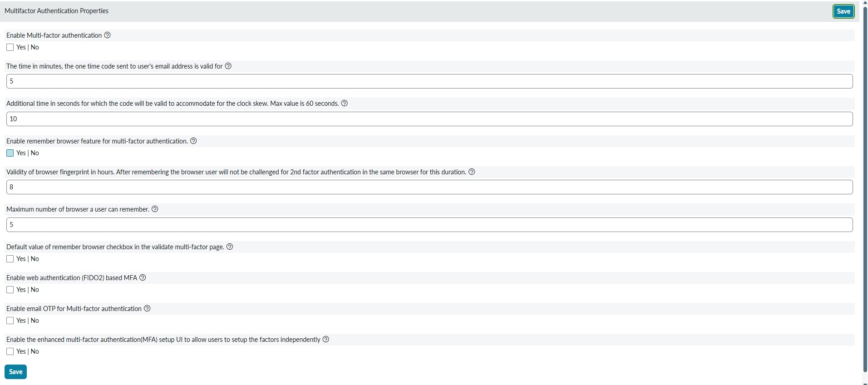Click the one time code validity minutes field
The height and width of the screenshot is (385, 868).
[x=429, y=81]
